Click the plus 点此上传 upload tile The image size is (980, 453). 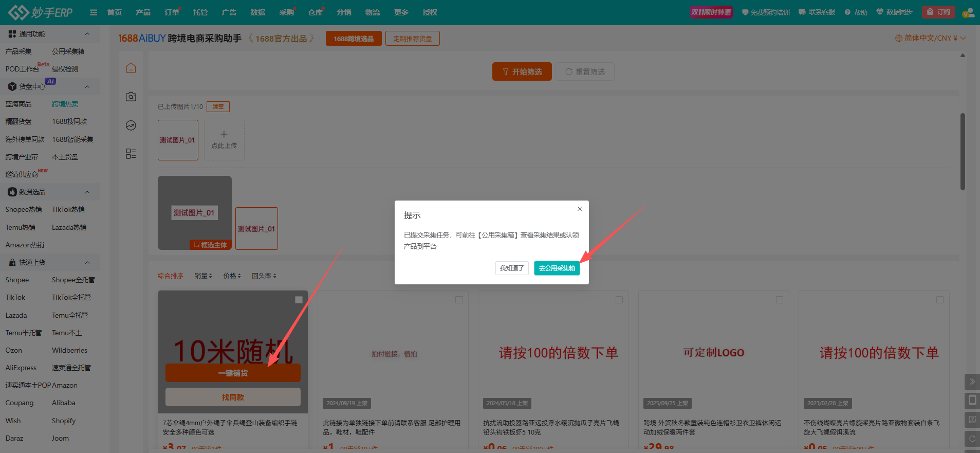point(224,140)
